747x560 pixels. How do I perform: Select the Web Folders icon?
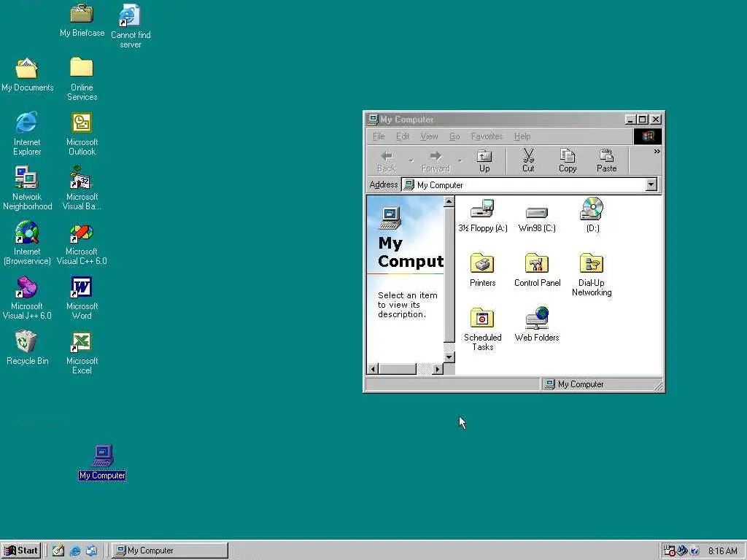(x=537, y=324)
